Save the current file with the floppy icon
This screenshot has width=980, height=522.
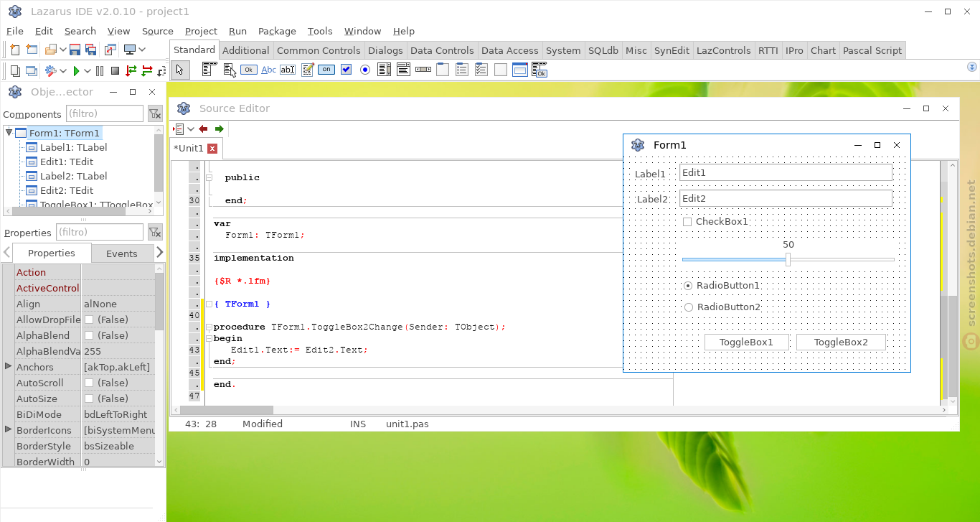[75, 50]
